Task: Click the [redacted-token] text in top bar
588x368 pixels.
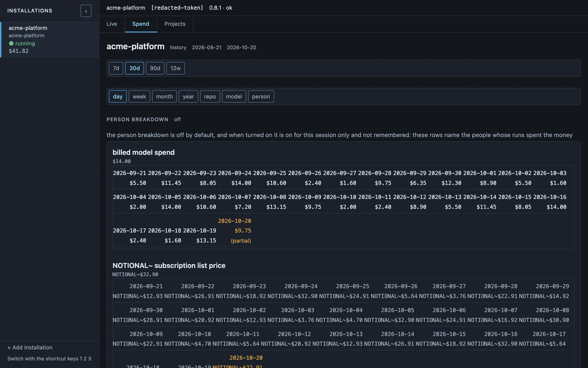Action: (x=177, y=8)
